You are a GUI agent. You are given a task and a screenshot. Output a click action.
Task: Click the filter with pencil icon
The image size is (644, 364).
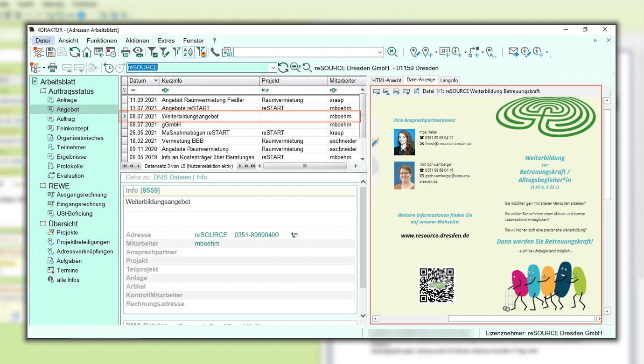(164, 52)
